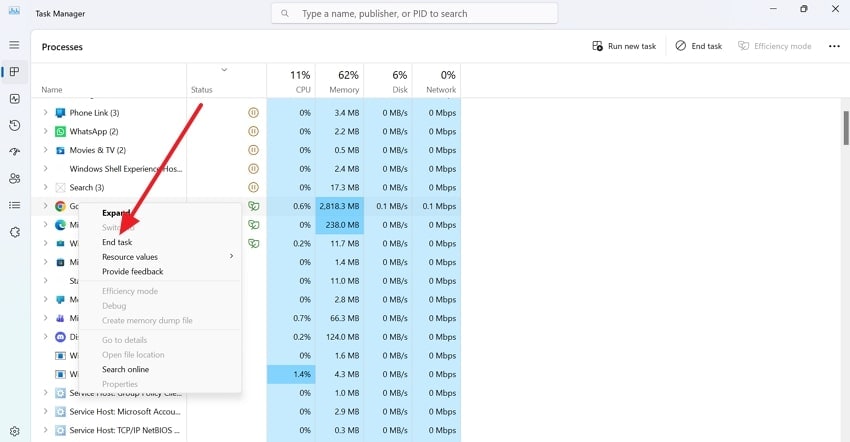Open the Services sidebar icon
This screenshot has width=850, height=442.
pyautogui.click(x=15, y=232)
